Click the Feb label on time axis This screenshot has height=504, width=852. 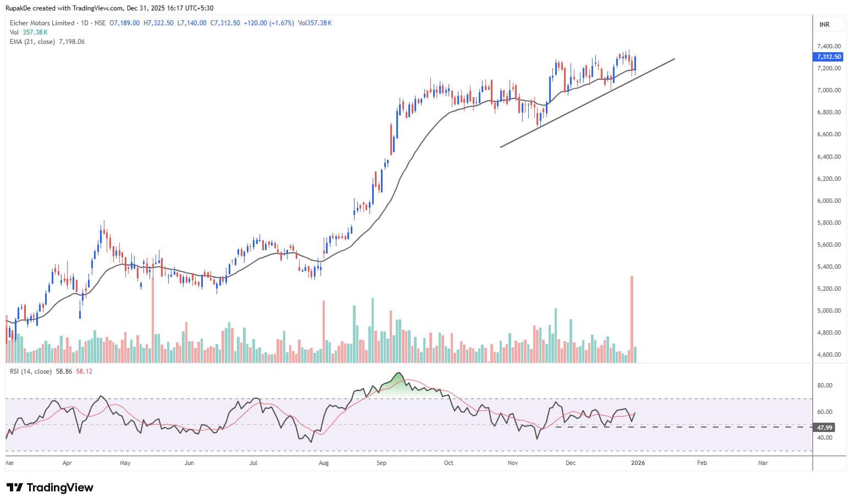(x=702, y=463)
